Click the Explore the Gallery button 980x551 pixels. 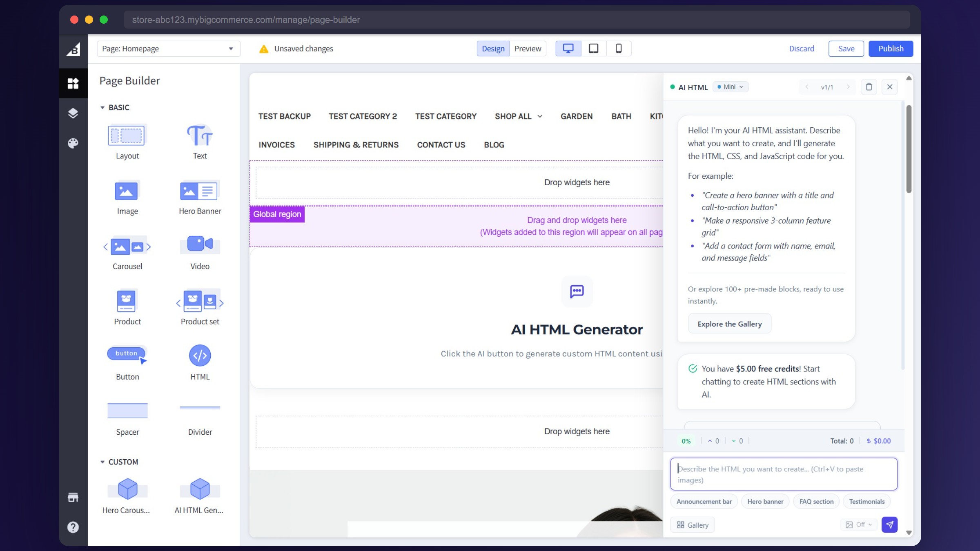pos(729,323)
